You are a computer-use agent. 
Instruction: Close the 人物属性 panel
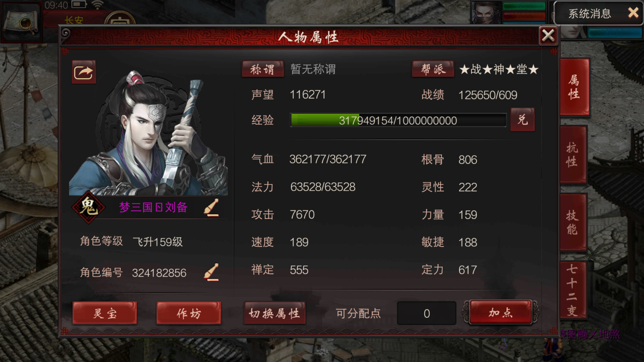point(548,36)
